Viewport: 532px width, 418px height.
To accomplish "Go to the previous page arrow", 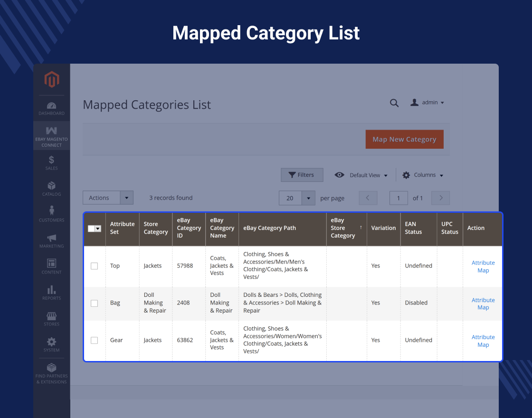I will coord(368,198).
